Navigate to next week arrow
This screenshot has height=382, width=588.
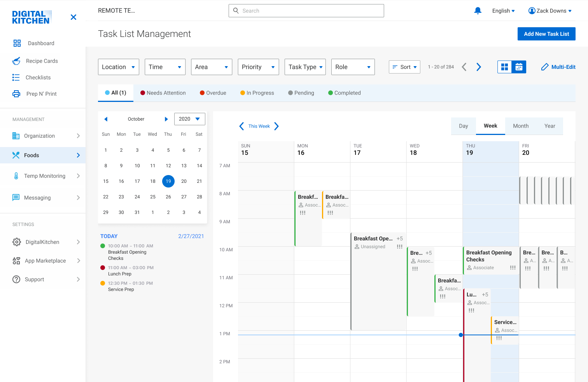pos(276,126)
